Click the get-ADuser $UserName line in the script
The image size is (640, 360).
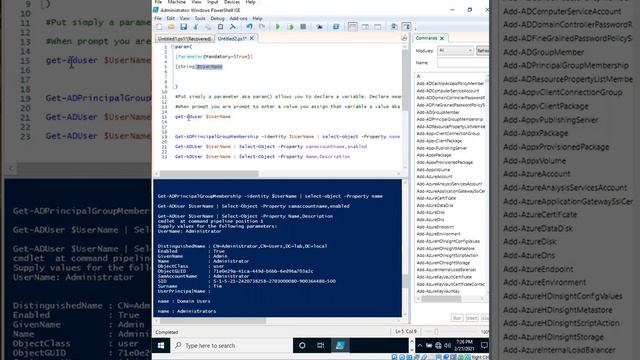203,117
